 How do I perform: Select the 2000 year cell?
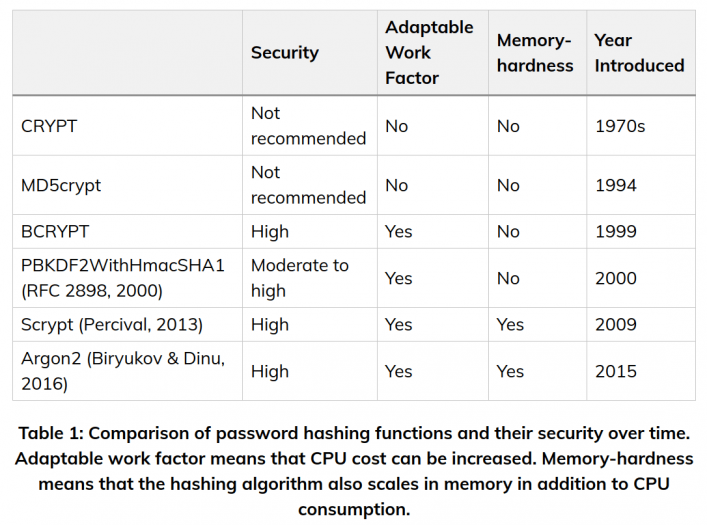[616, 278]
